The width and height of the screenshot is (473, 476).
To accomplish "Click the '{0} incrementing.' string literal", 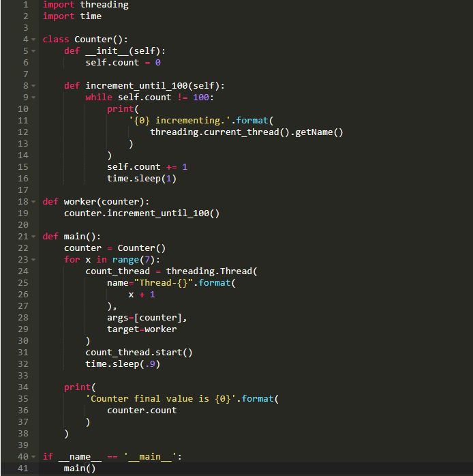I will click(x=180, y=121).
